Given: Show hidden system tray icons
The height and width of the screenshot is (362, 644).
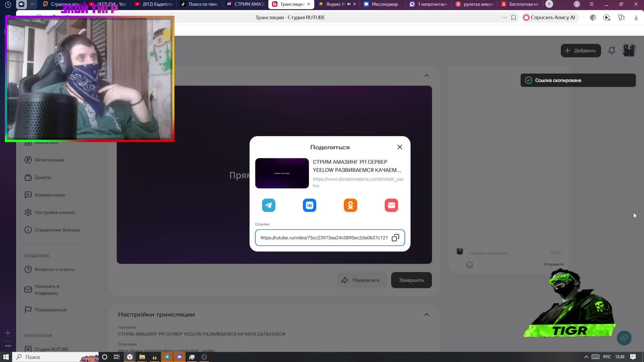Looking at the screenshot, I should (x=586, y=357).
